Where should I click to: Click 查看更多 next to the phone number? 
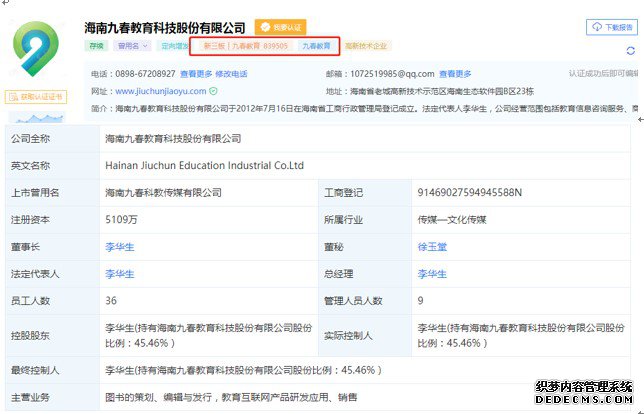click(196, 74)
